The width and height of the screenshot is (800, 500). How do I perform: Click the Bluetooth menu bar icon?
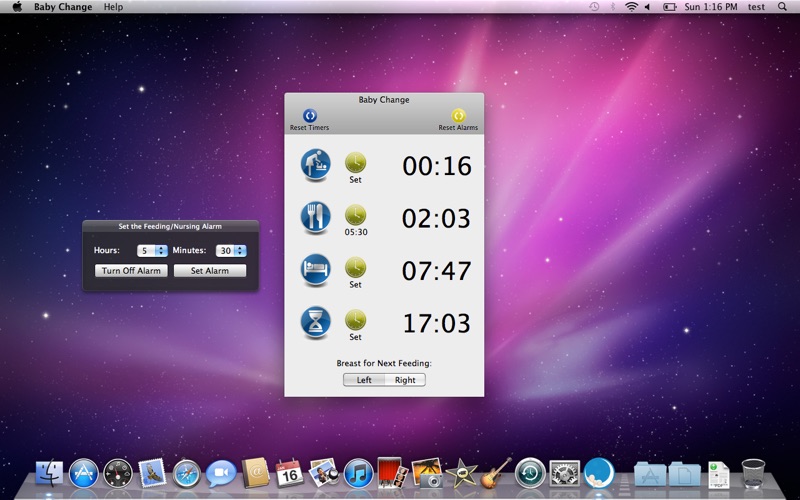tap(613, 7)
